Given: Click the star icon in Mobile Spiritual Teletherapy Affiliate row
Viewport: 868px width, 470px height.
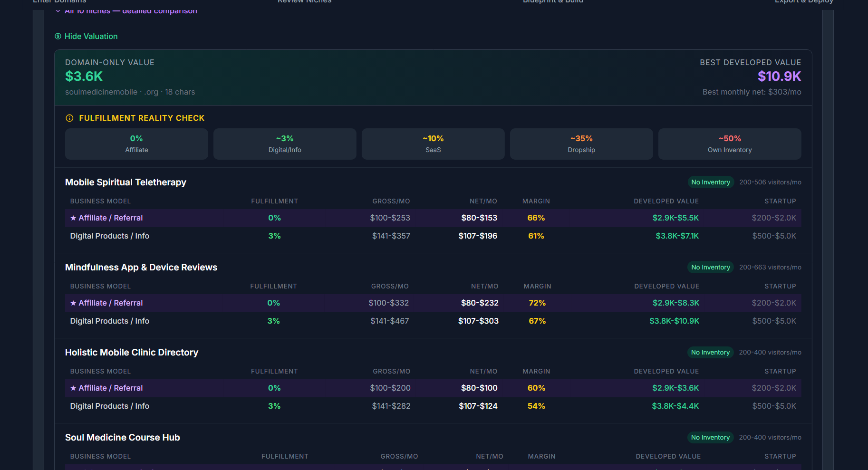Looking at the screenshot, I should [73, 218].
